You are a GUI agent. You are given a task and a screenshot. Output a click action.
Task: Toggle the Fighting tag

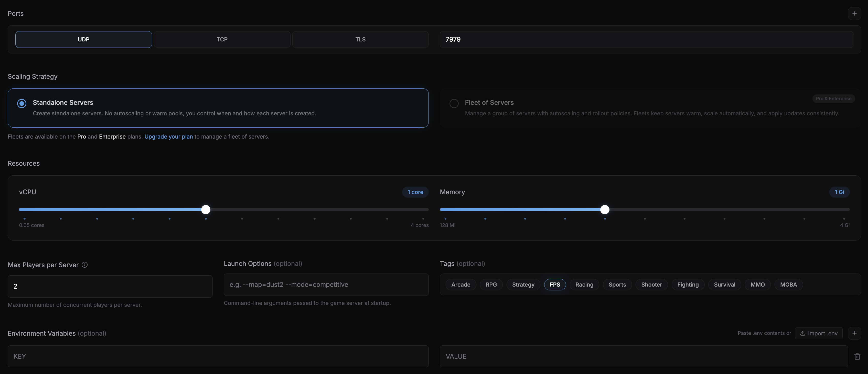[x=688, y=285]
